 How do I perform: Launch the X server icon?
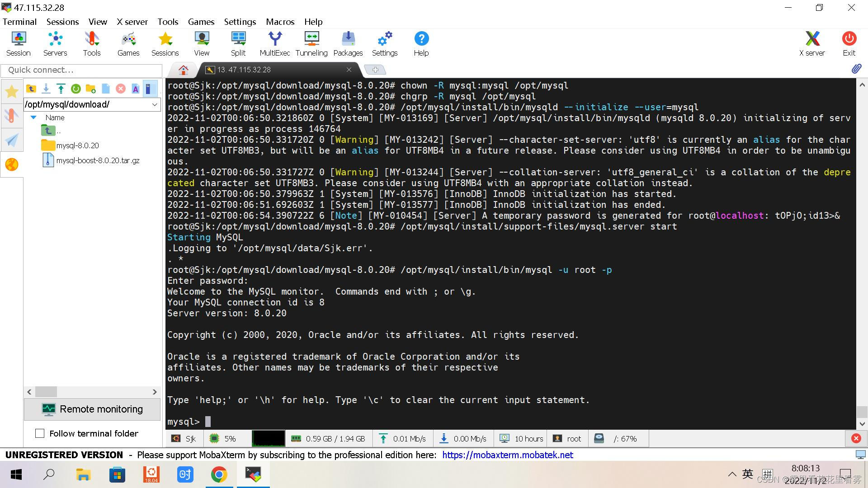(812, 44)
